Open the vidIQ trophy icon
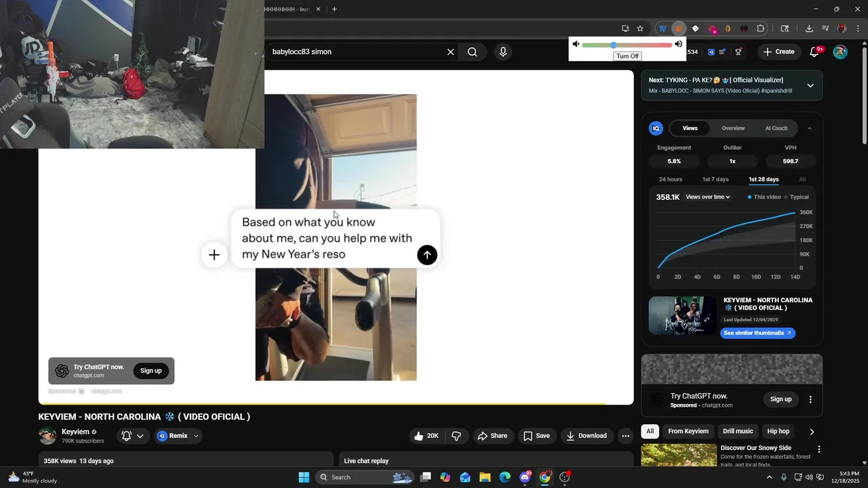868x488 pixels. (738, 52)
